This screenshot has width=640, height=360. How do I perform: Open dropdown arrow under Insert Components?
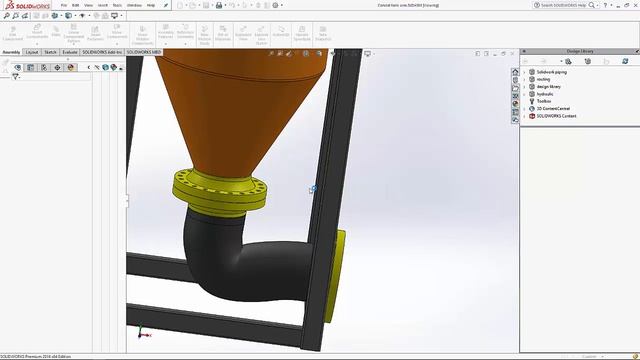tap(37, 44)
